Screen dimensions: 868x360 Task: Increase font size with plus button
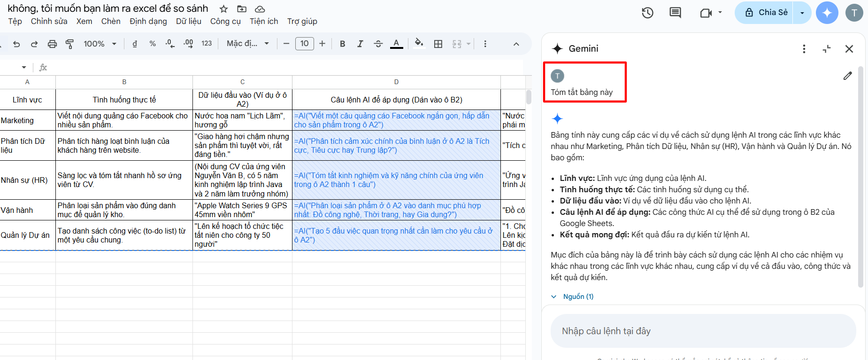click(x=322, y=44)
